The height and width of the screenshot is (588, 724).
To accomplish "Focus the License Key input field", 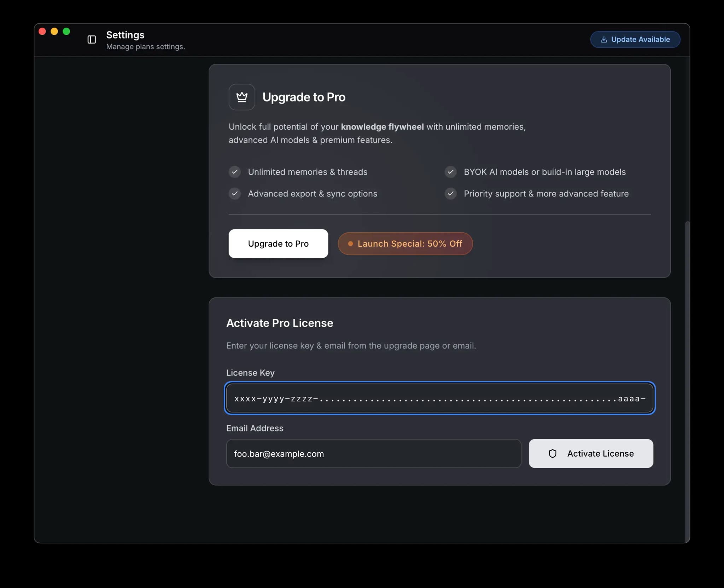I will [x=439, y=398].
